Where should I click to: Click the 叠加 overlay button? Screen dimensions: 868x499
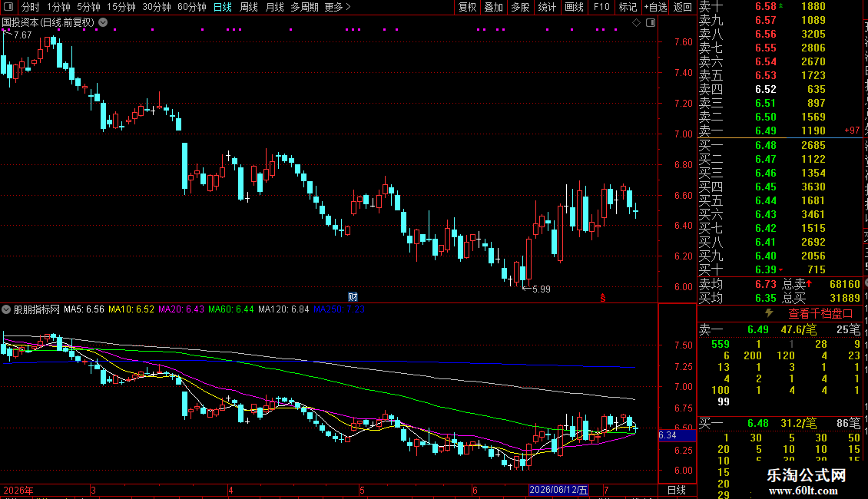pyautogui.click(x=493, y=7)
